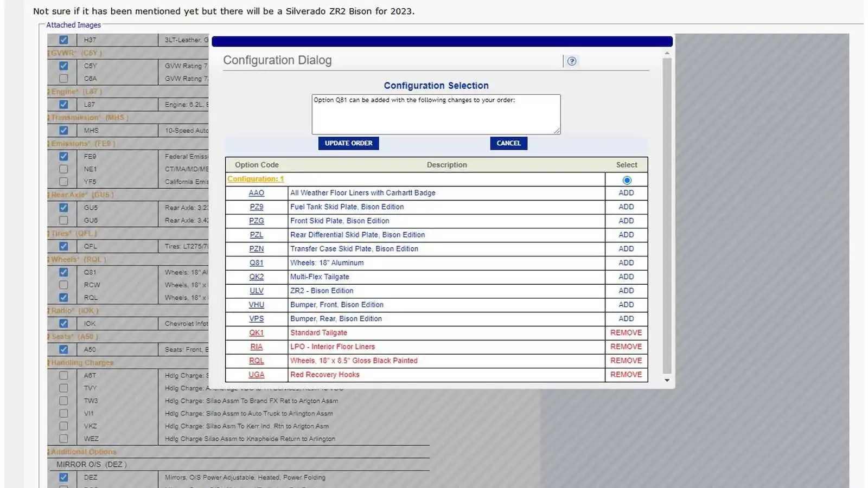Image resolution: width=868 pixels, height=488 pixels.
Task: Open option code VHU link
Action: (x=256, y=305)
